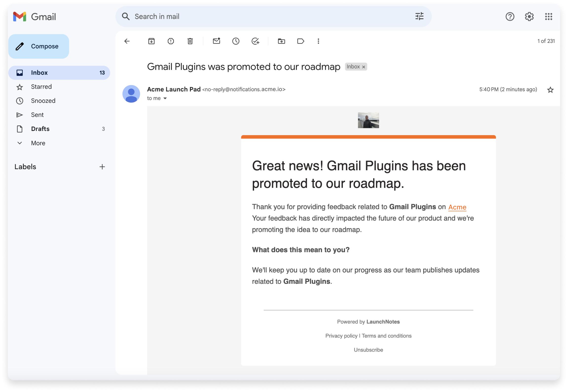Report this email as spam
This screenshot has height=392, width=568.
tap(171, 41)
